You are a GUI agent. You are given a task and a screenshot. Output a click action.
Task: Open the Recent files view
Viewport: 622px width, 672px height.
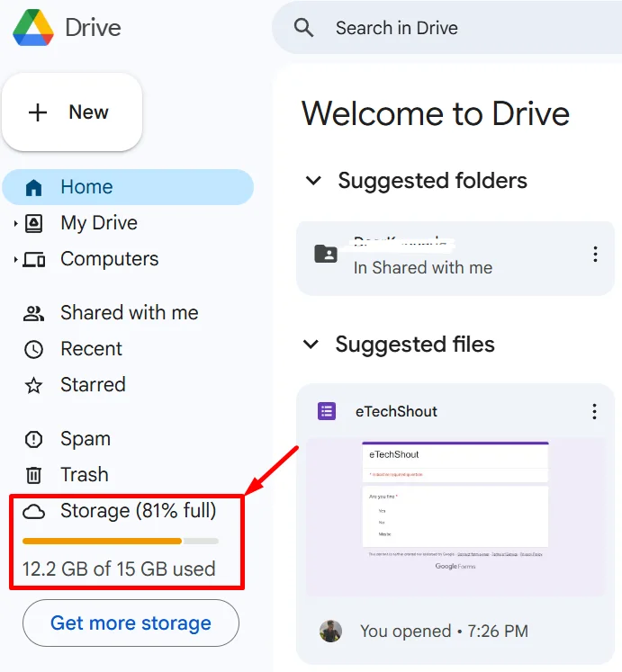[x=91, y=349]
